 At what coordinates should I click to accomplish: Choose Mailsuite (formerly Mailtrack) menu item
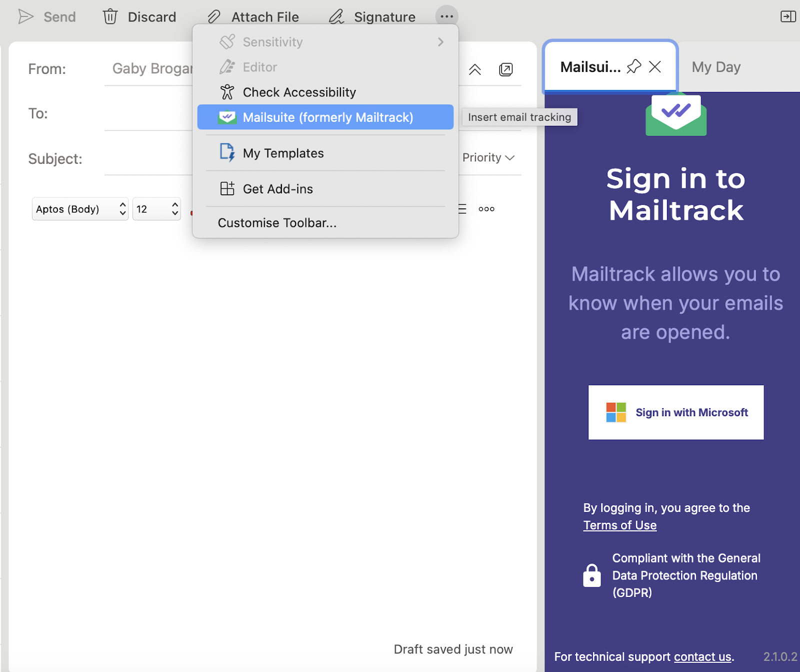[325, 117]
